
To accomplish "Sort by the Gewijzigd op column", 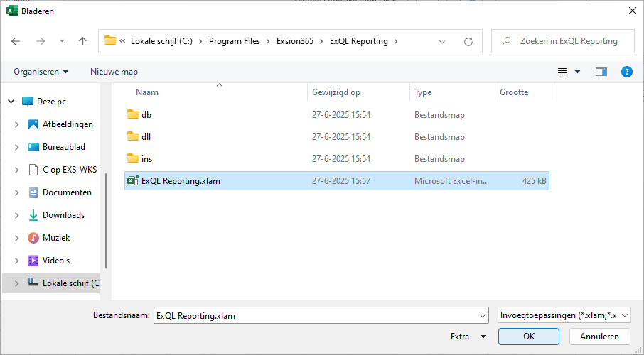I will pyautogui.click(x=336, y=92).
